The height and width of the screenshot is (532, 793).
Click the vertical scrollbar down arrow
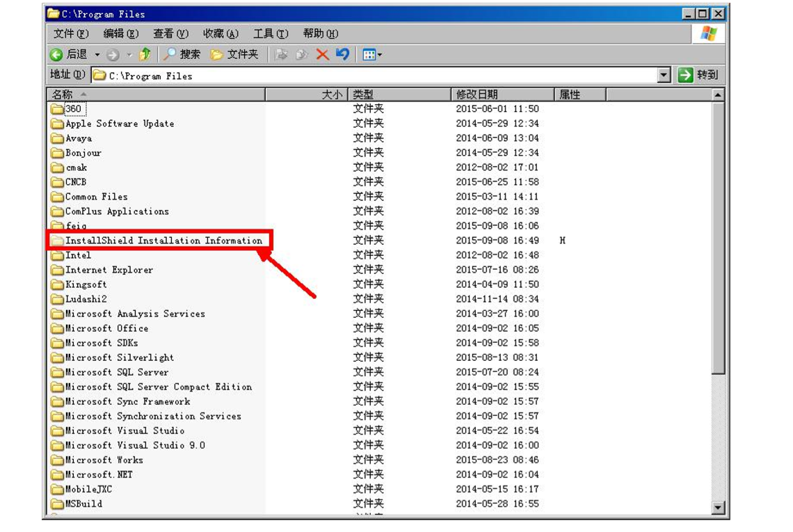tap(718, 507)
